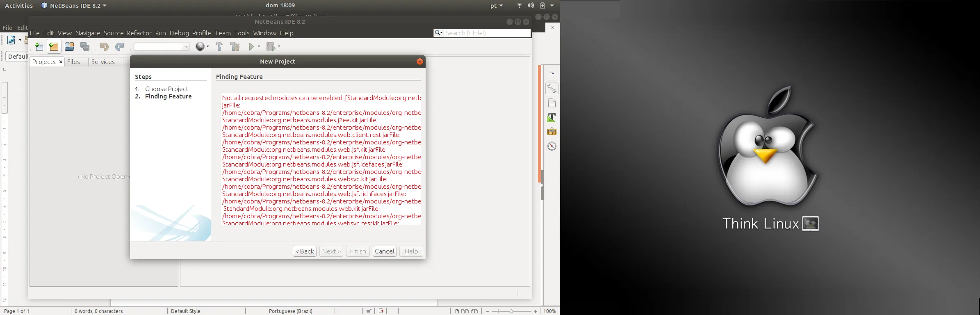Adjust the Writer zoom slider handle
The width and height of the screenshot is (980, 315).
tap(511, 311)
